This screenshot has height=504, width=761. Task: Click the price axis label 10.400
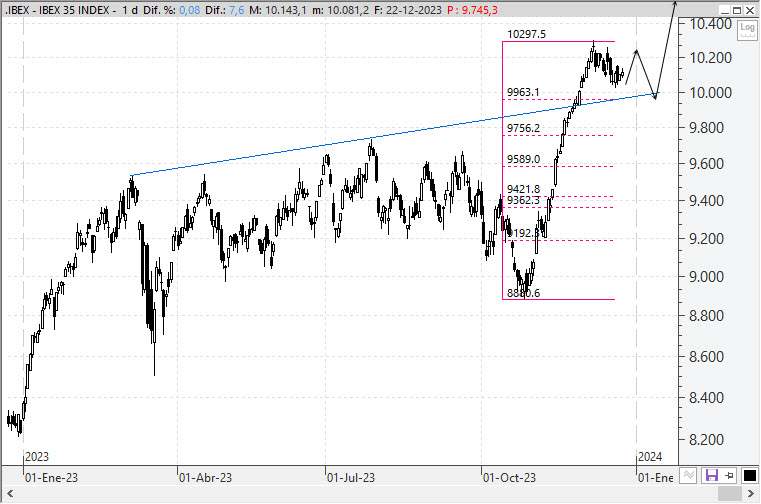(711, 23)
